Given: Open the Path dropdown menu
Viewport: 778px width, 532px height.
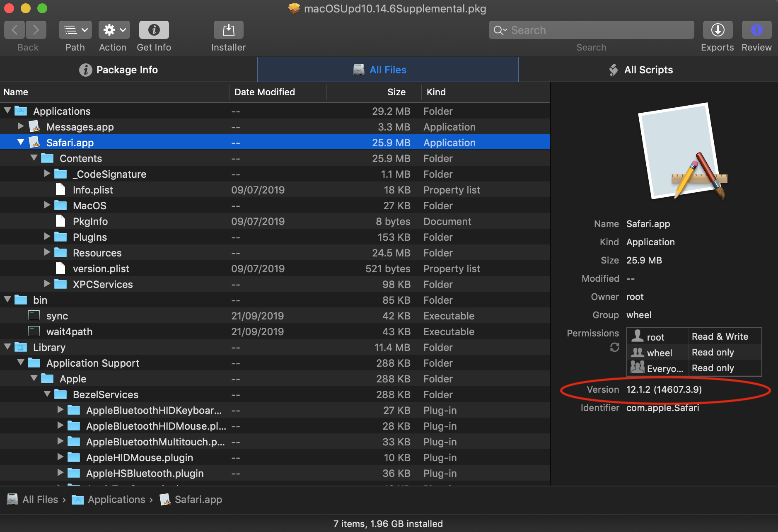Looking at the screenshot, I should click(x=75, y=30).
